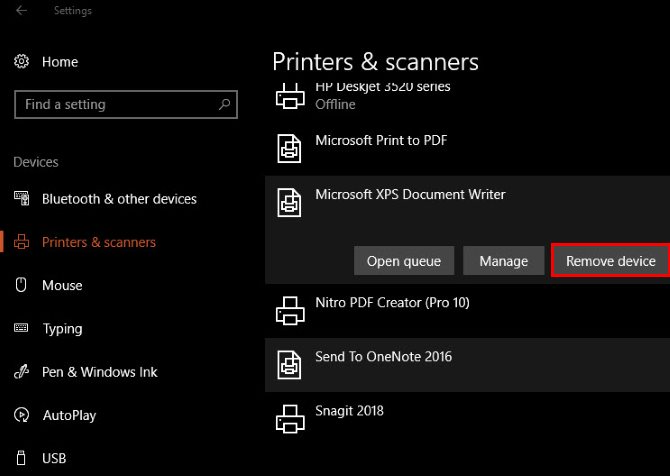
Task: Click the Manage button
Action: (x=503, y=261)
